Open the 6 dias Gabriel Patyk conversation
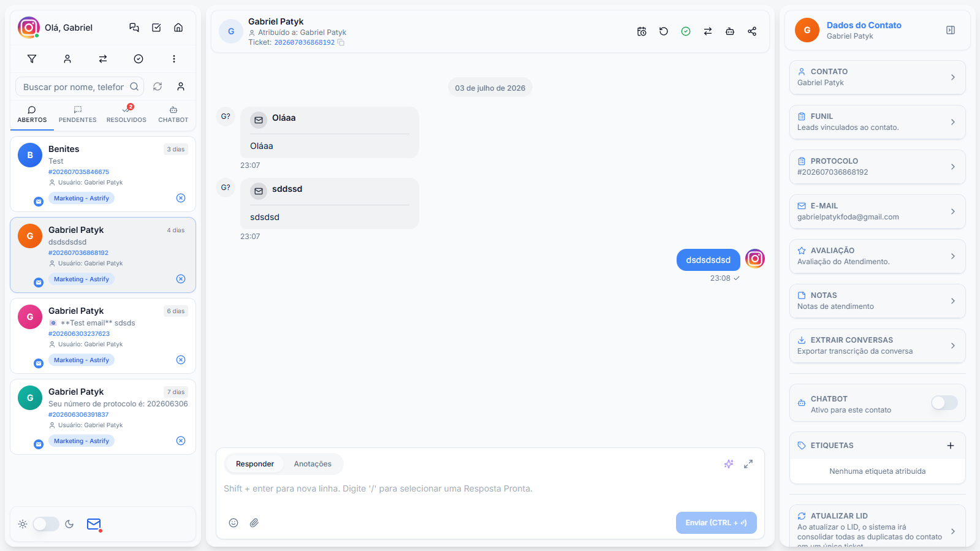The width and height of the screenshot is (980, 551). point(103,336)
